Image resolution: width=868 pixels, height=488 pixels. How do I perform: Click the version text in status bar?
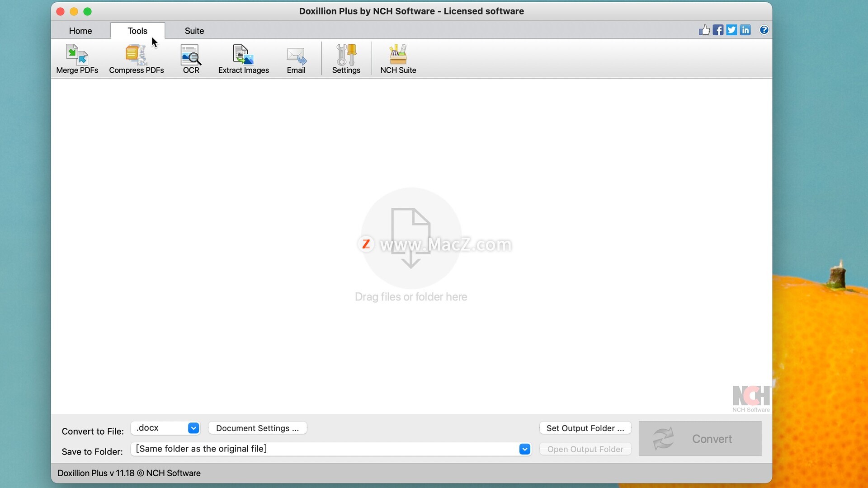(x=129, y=473)
